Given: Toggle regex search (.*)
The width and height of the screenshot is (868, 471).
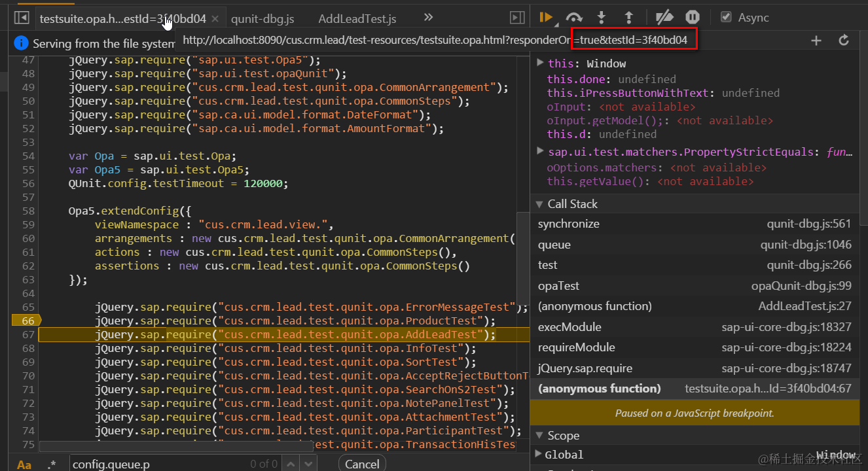Looking at the screenshot, I should (52, 464).
